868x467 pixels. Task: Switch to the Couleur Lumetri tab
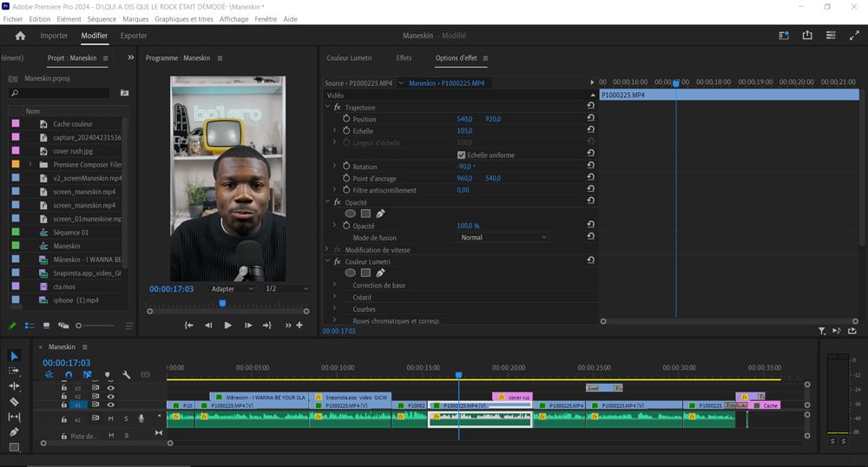click(x=349, y=58)
